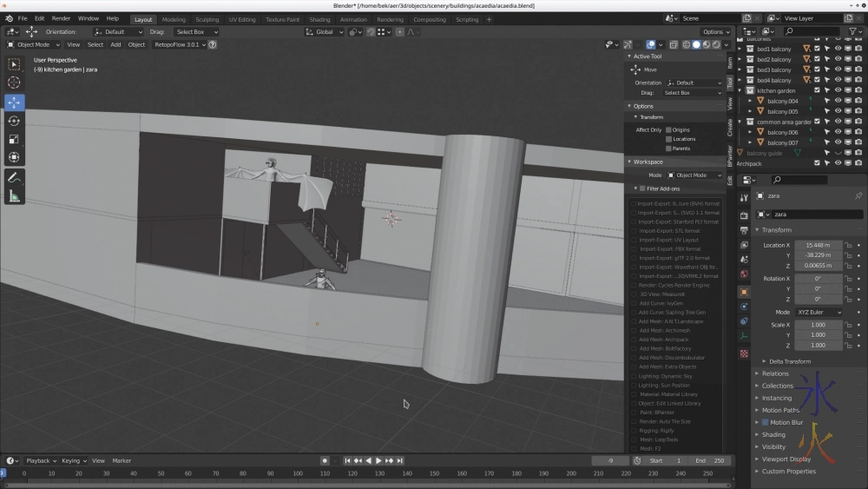
Task: Enable the Origins checkbox under Affect Only
Action: coord(668,129)
